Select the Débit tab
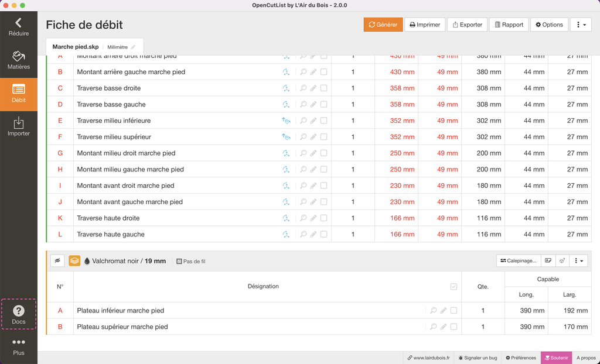The width and height of the screenshot is (600, 364). coord(18,94)
